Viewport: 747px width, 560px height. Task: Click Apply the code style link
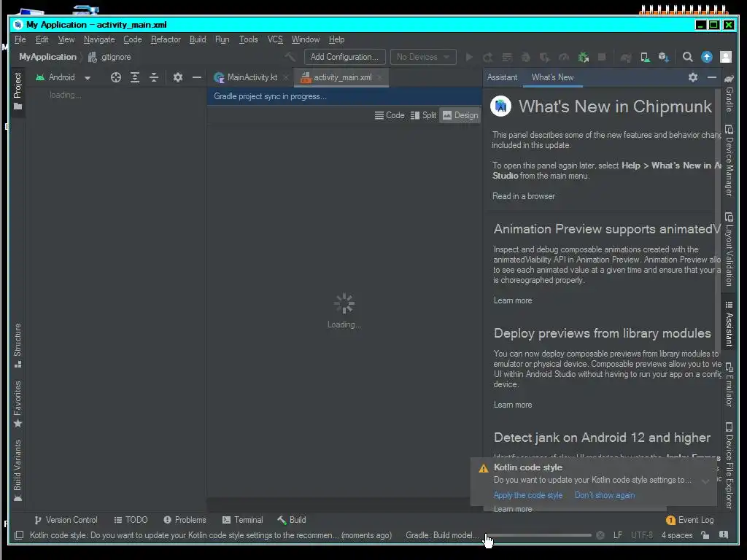coord(528,495)
